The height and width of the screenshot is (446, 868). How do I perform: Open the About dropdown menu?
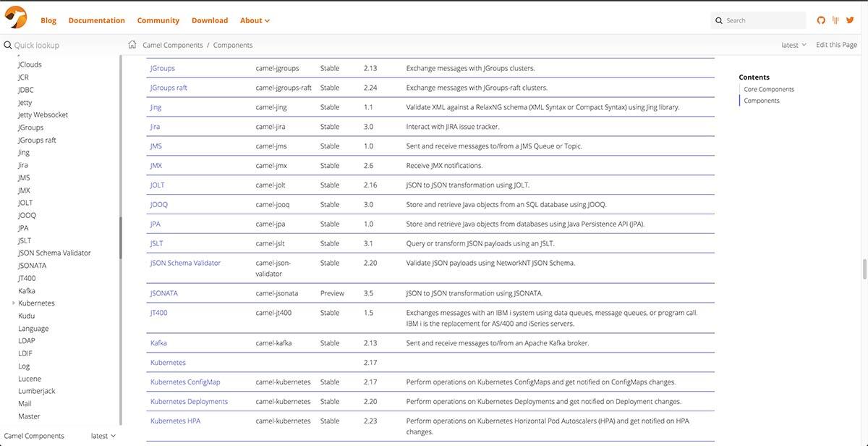252,20
